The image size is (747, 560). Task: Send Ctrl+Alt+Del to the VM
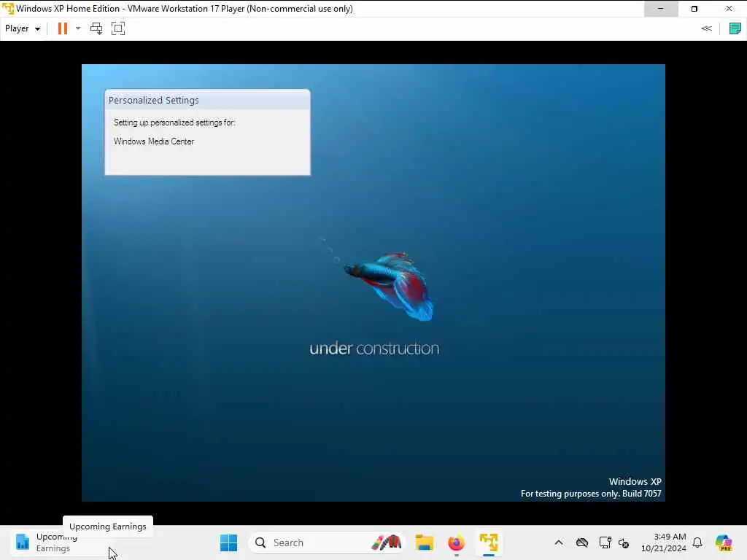(96, 28)
